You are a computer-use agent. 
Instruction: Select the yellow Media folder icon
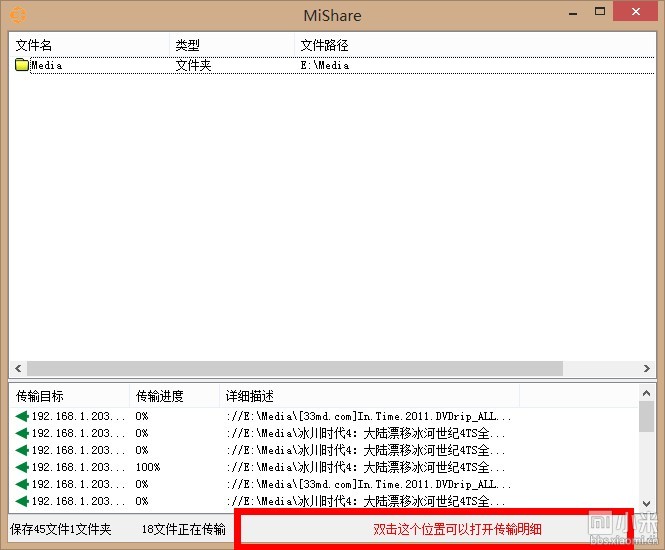click(22, 65)
